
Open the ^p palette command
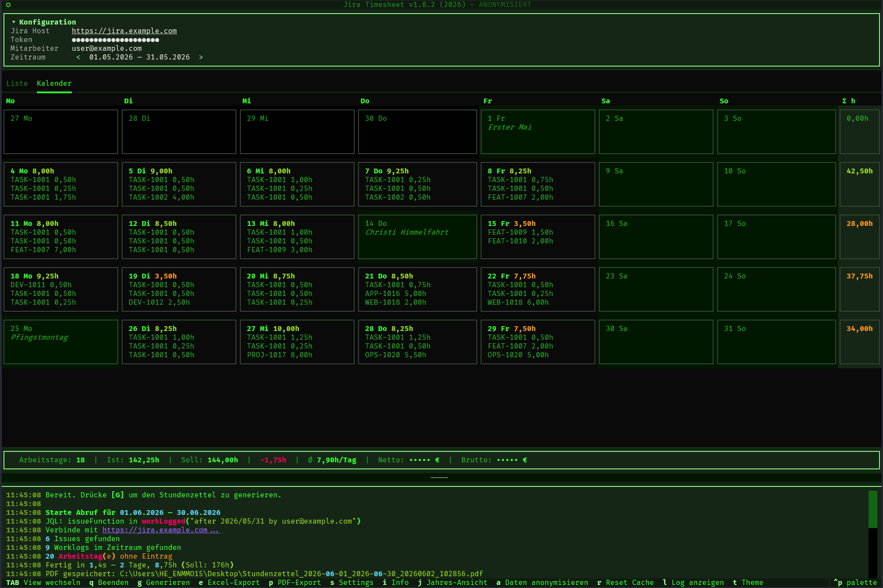tap(855, 583)
